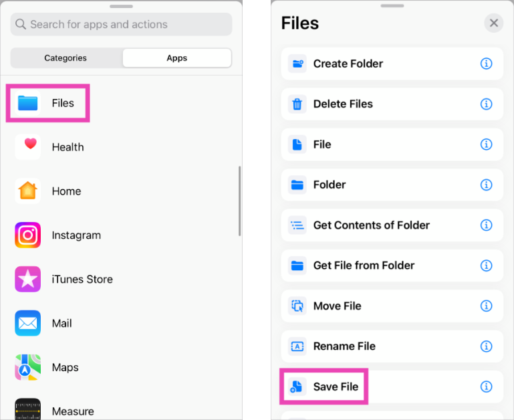The width and height of the screenshot is (514, 420).
Task: Pick the Mail envelope icon
Action: pos(28,324)
